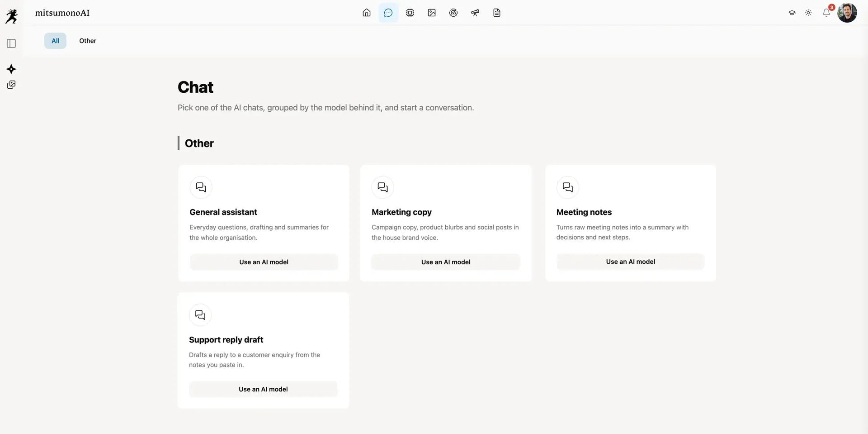Screen dimensions: 868x434
Task: Click the Support reply draft chat icon
Action: 200,315
